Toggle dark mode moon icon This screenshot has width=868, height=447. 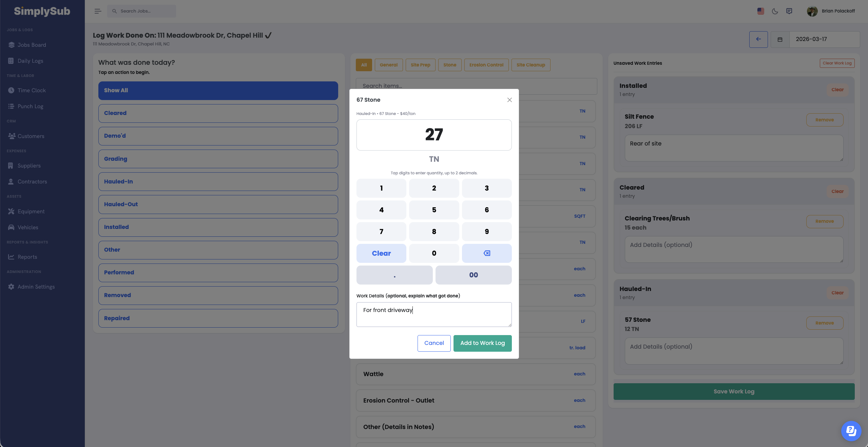775,11
